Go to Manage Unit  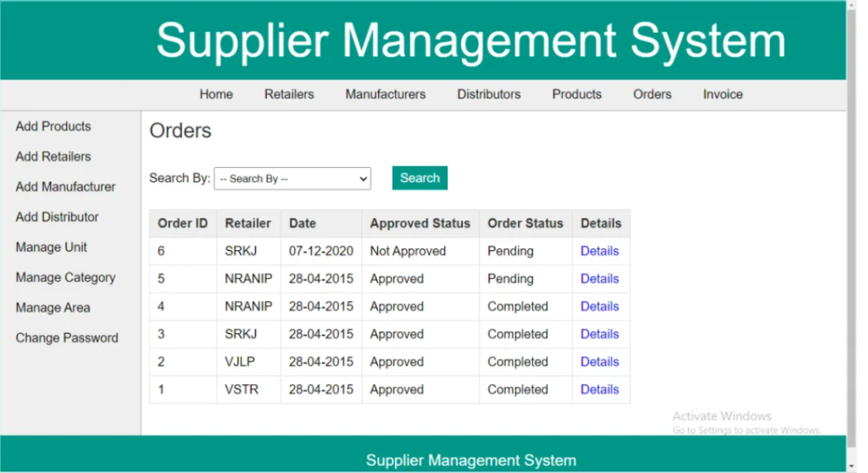pyautogui.click(x=51, y=247)
